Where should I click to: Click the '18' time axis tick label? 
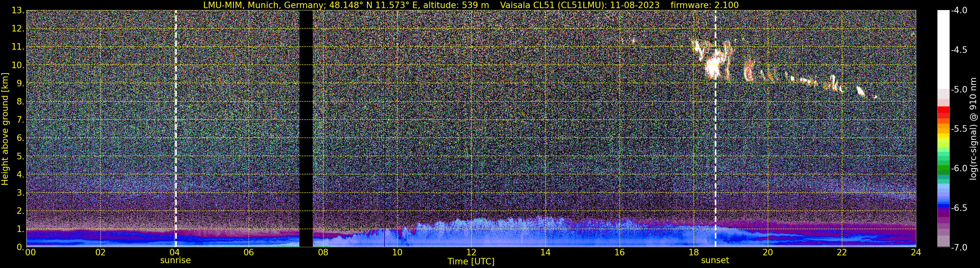click(x=694, y=252)
